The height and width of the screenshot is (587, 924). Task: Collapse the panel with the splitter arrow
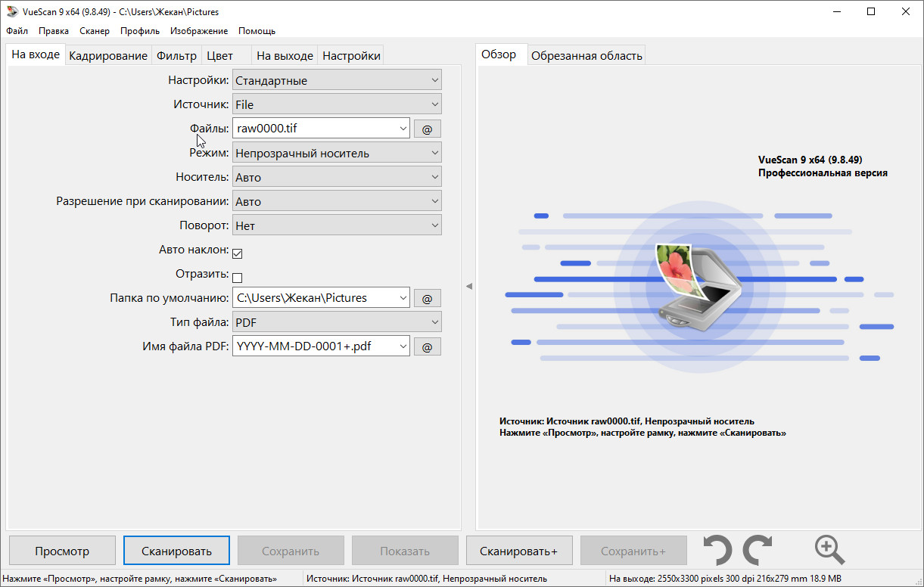pos(468,286)
